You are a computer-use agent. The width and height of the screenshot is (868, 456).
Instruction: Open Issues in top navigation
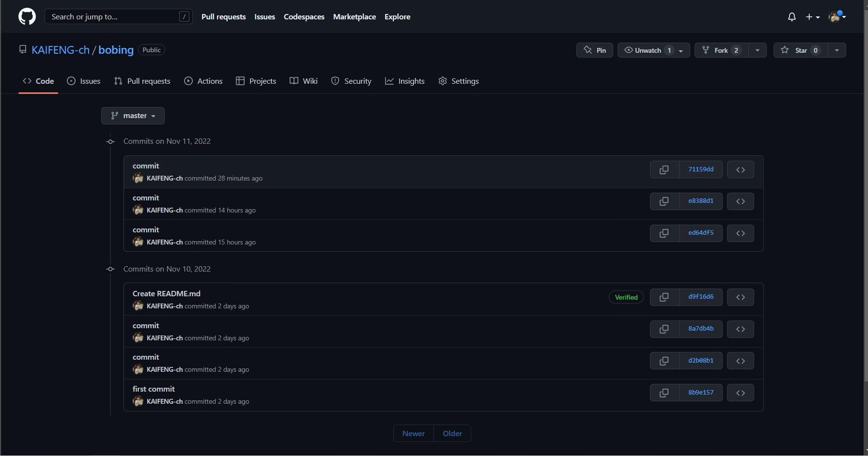tap(264, 16)
